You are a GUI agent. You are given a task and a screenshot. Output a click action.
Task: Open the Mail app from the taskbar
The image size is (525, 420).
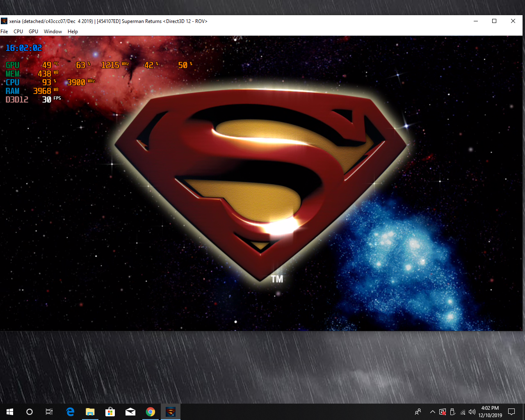point(130,412)
